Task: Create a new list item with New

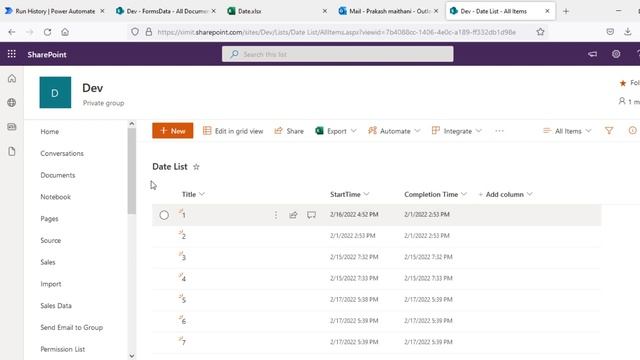Action: (x=173, y=131)
